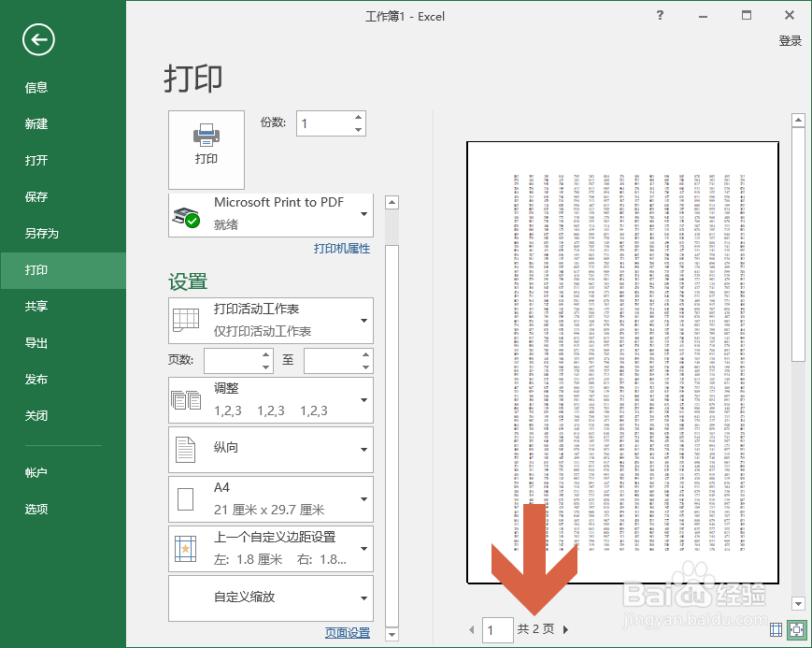Click current page number box in preview
812x648 pixels.
(498, 630)
